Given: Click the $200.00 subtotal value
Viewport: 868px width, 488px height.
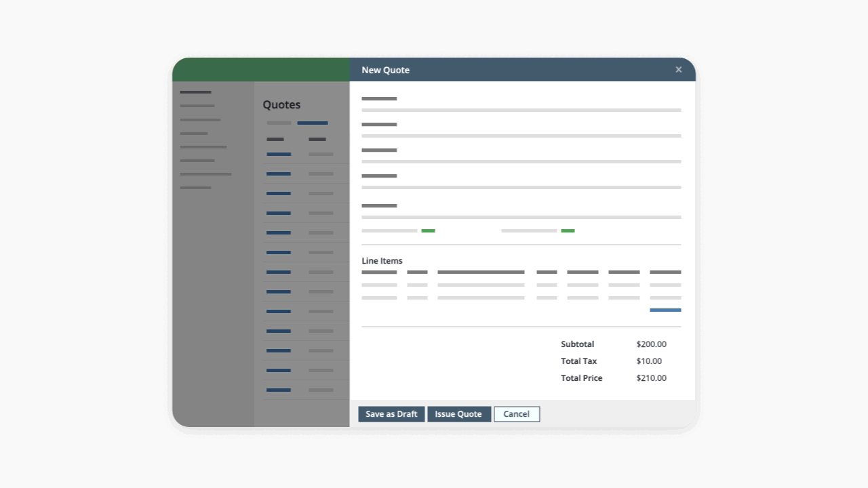Looking at the screenshot, I should pos(651,344).
